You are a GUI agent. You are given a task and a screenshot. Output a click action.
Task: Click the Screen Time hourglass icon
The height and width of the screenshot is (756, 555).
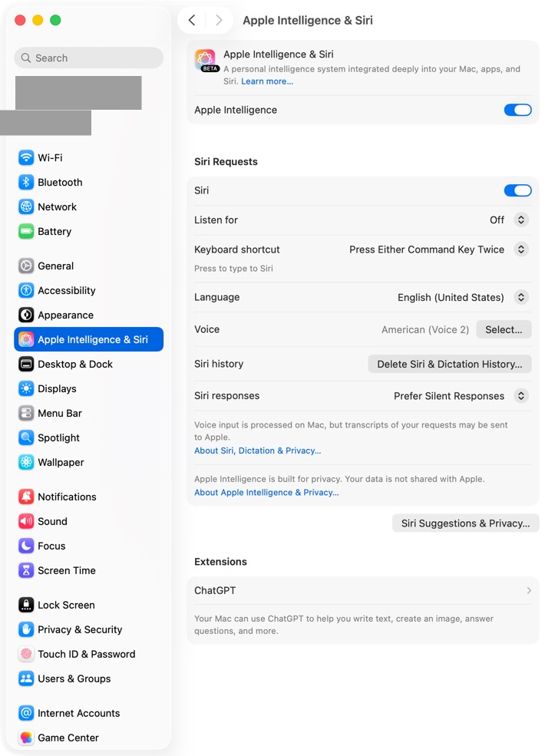click(26, 570)
